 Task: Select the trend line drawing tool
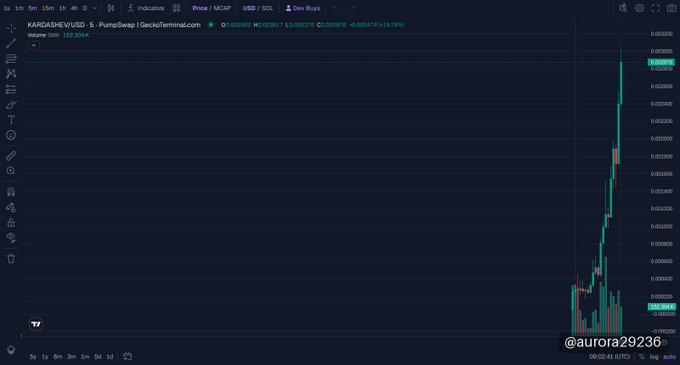coord(11,43)
